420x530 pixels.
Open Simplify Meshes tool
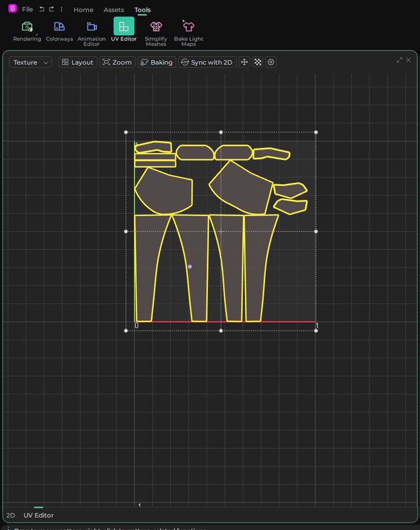pos(156,33)
